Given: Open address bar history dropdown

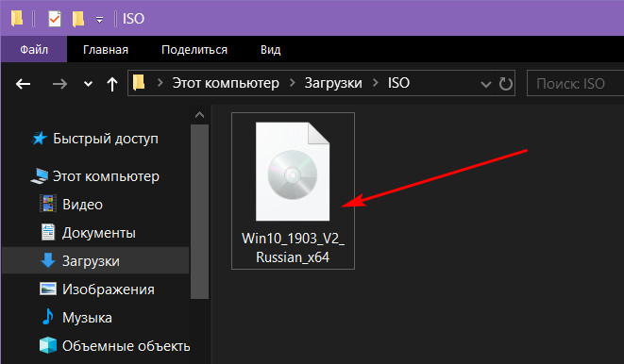Looking at the screenshot, I should [485, 84].
